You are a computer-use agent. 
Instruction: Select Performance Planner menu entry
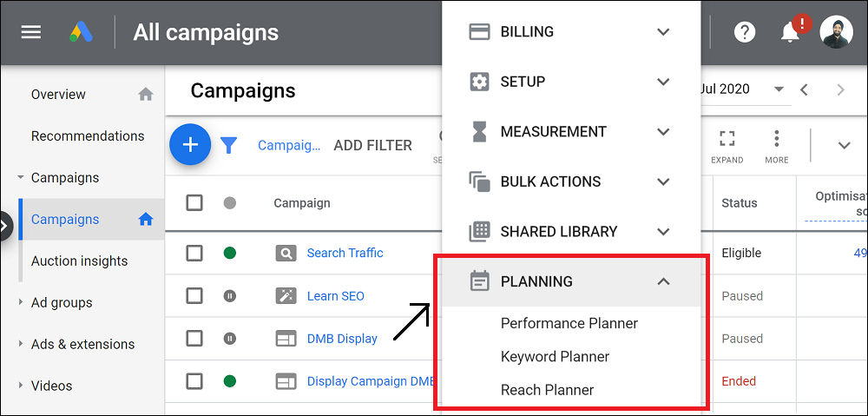point(569,323)
